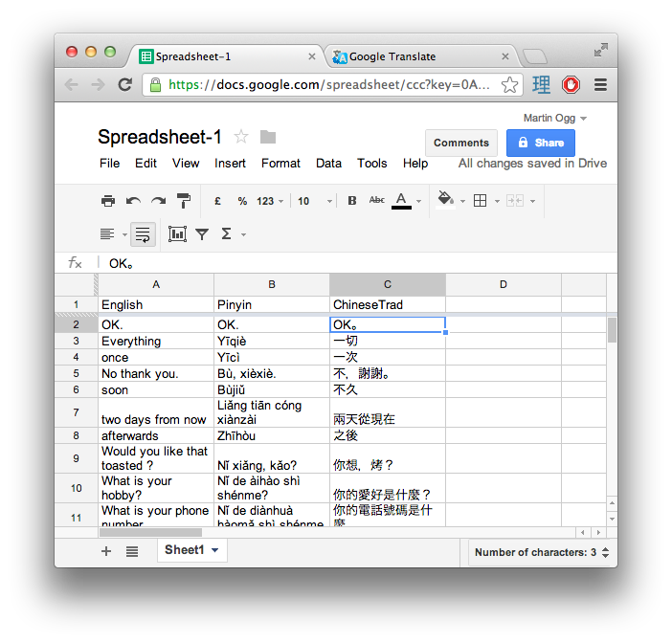672x643 pixels.
Task: Select column C header
Action: click(388, 284)
